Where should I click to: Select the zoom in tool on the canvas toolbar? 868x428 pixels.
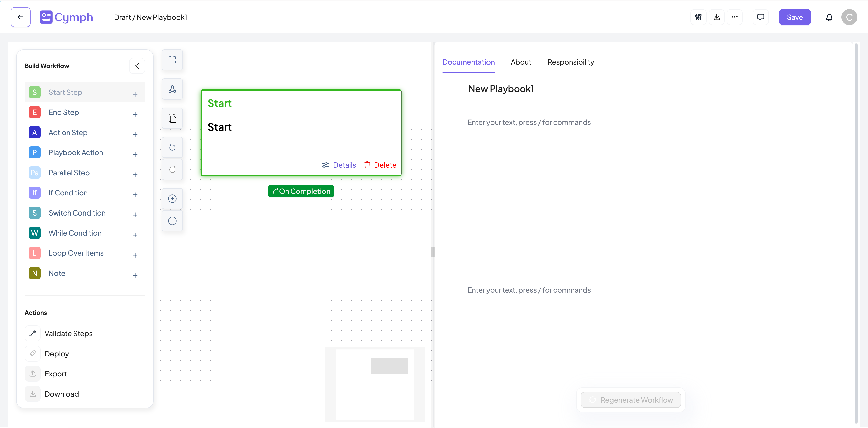pyautogui.click(x=172, y=198)
